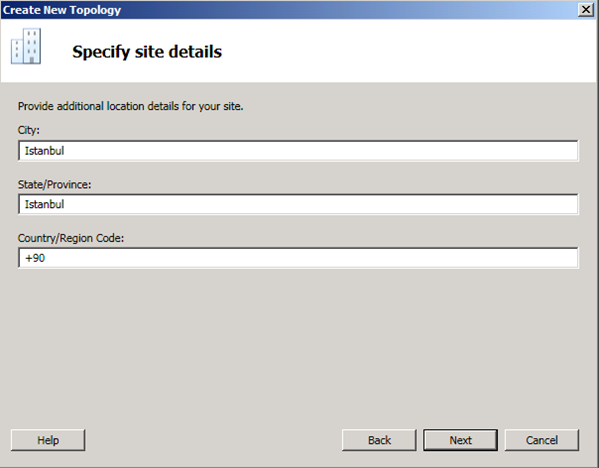Click the Specify site details heading
Image resolution: width=599 pixels, height=468 pixels.
point(147,52)
